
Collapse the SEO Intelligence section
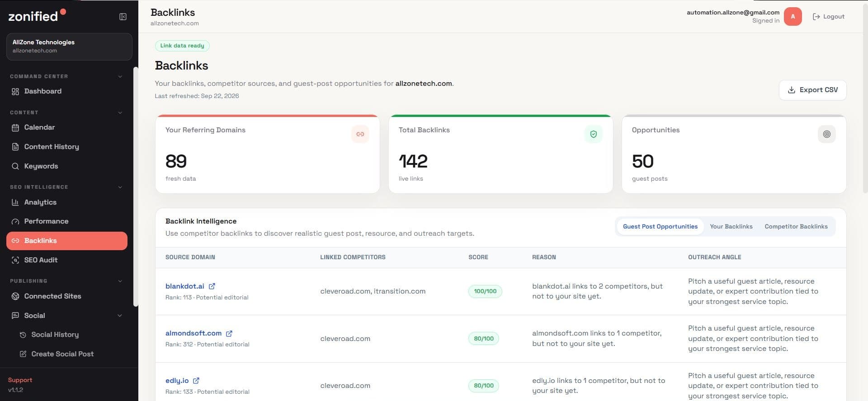click(x=120, y=187)
